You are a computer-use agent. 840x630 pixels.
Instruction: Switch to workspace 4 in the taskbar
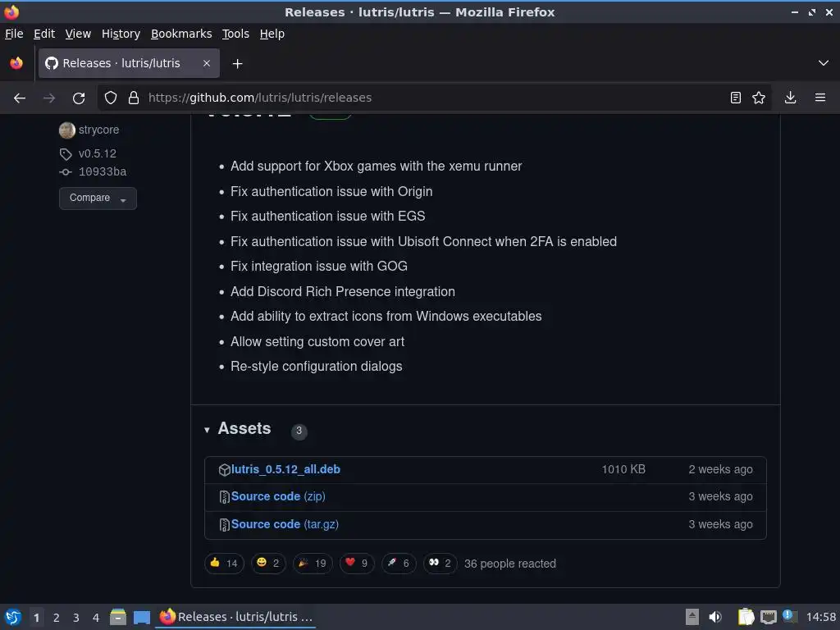(x=96, y=618)
